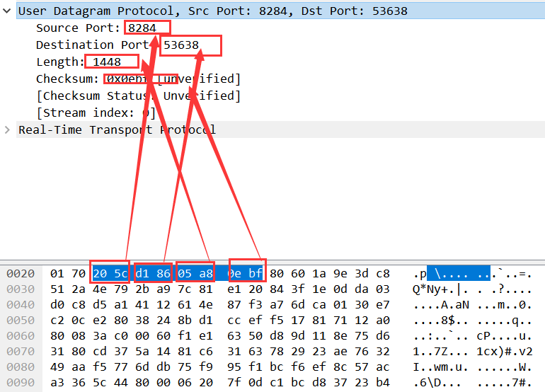Click hex byte b4 ending row 0090
This screenshot has height=392, width=545.
383,383
